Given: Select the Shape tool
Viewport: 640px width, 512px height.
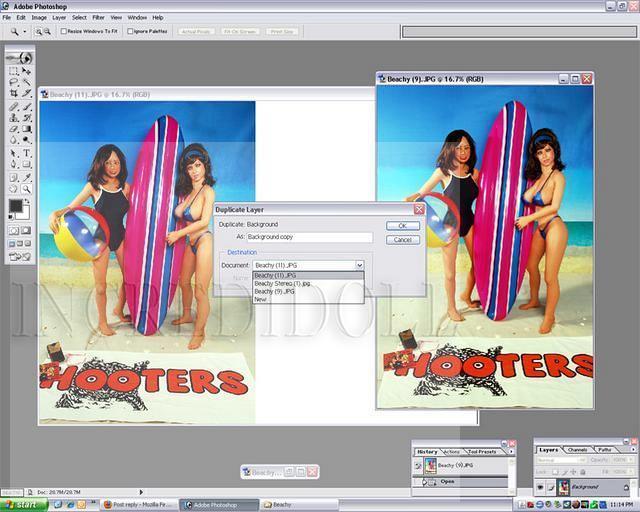Looking at the screenshot, I should click(x=27, y=165).
